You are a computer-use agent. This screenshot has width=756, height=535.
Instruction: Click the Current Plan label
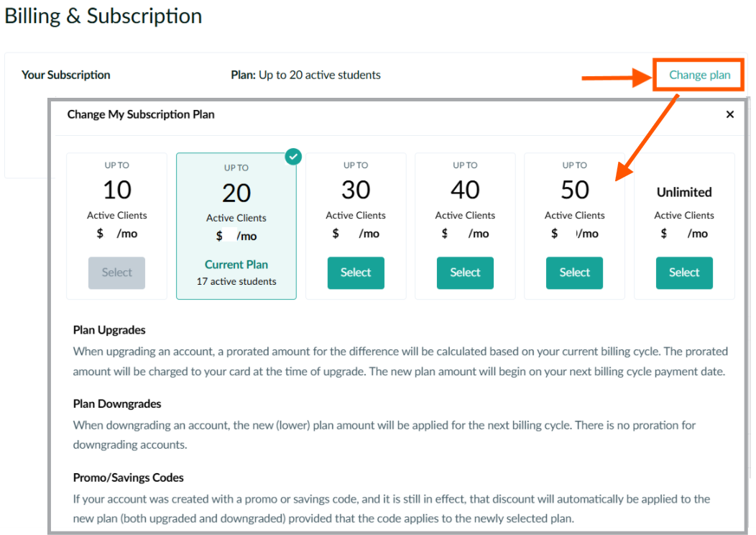(x=236, y=265)
